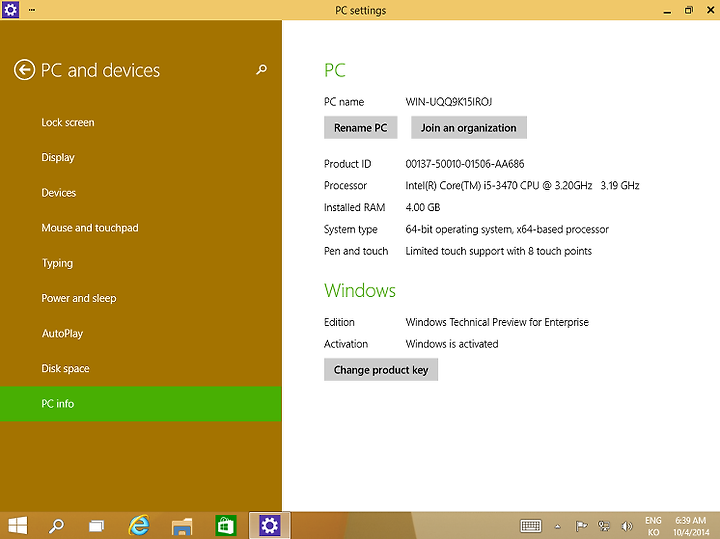Select Lock screen in the sidebar
The height and width of the screenshot is (539, 720).
pyautogui.click(x=68, y=123)
